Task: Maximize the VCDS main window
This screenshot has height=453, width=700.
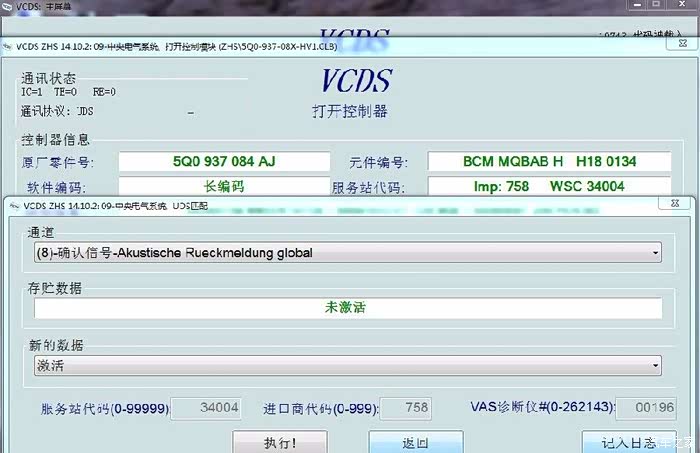Action: pos(656,5)
